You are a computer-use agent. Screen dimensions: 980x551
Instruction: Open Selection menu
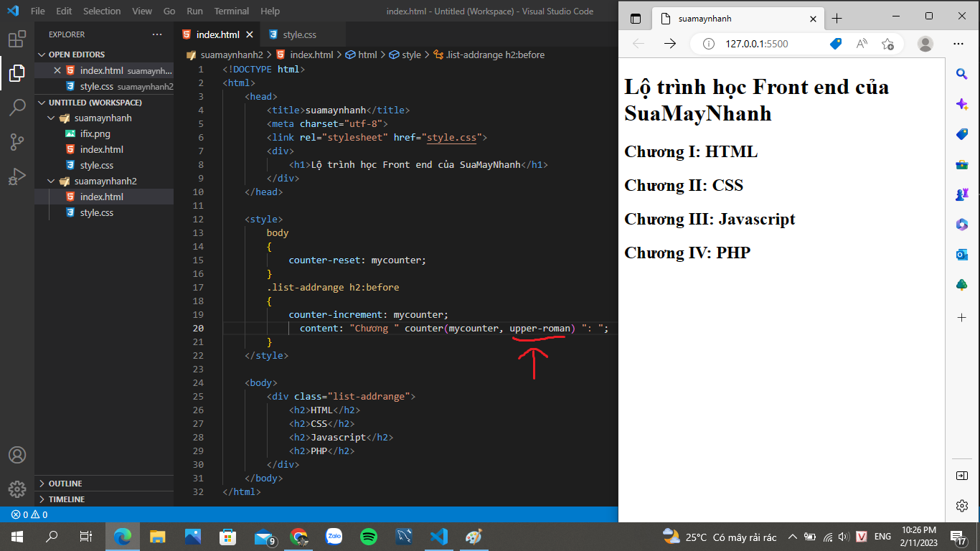pyautogui.click(x=102, y=11)
